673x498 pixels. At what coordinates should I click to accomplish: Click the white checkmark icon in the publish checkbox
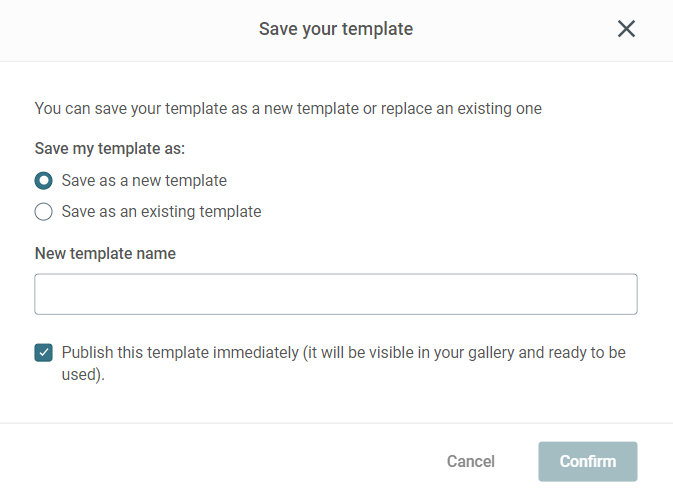(44, 353)
